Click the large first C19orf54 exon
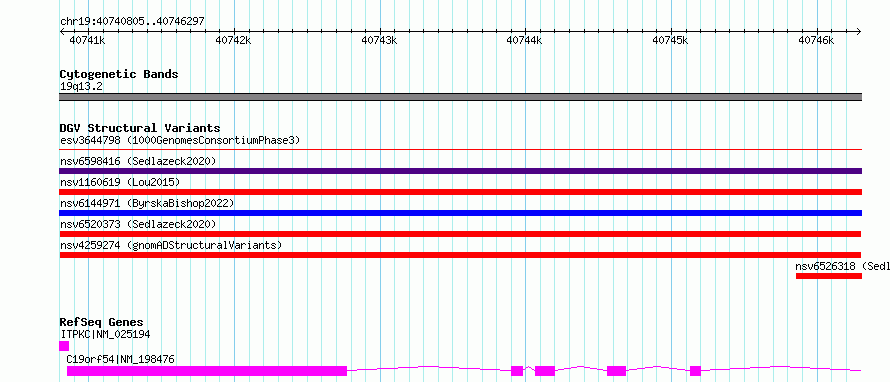Image resolution: width=890 pixels, height=382 pixels. tap(207, 371)
